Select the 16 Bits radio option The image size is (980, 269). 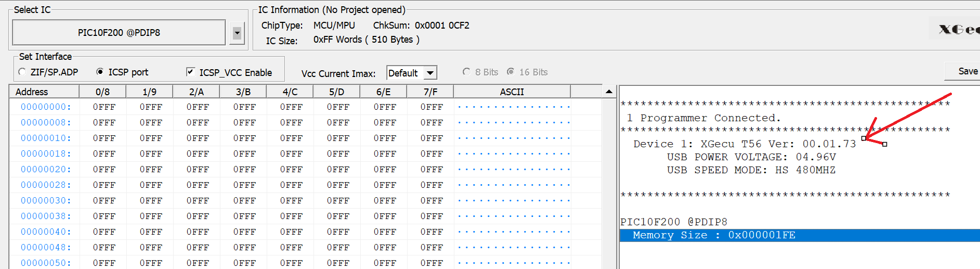(511, 72)
